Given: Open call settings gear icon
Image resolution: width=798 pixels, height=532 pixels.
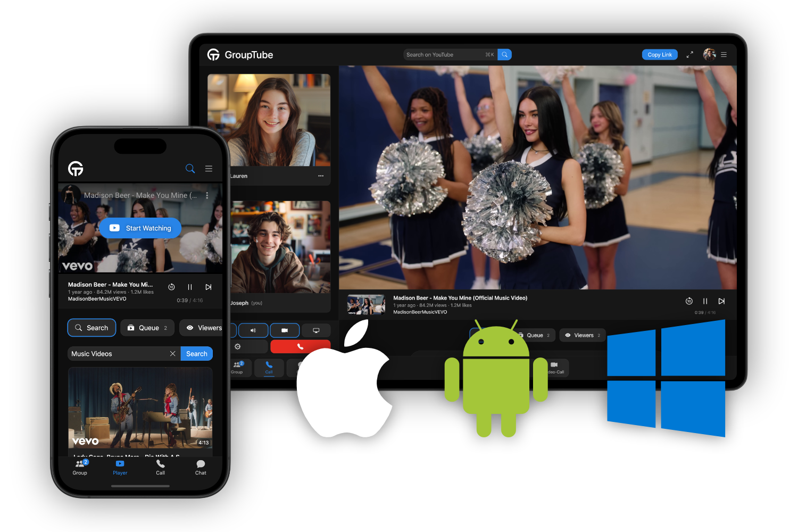Looking at the screenshot, I should click(238, 346).
